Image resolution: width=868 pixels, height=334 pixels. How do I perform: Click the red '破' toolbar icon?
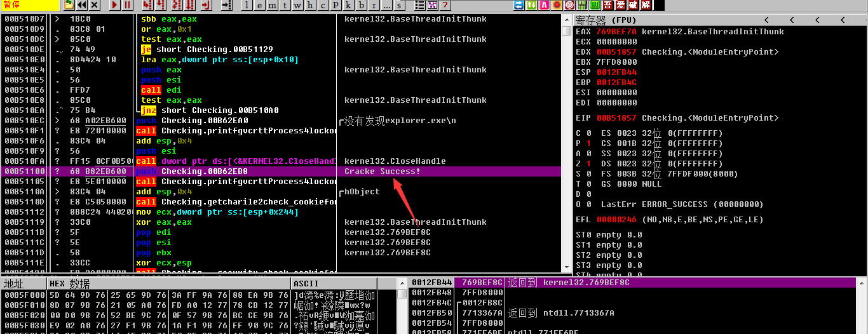click(x=633, y=5)
